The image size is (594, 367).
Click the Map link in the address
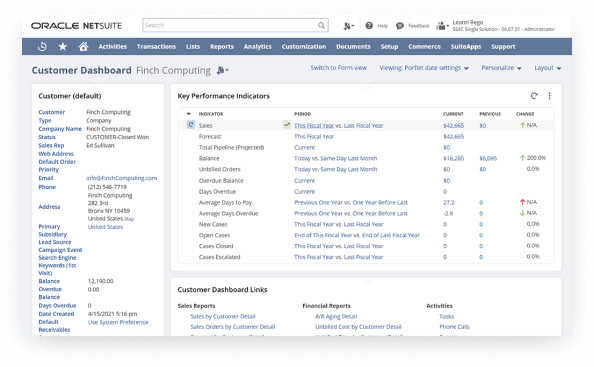[129, 219]
